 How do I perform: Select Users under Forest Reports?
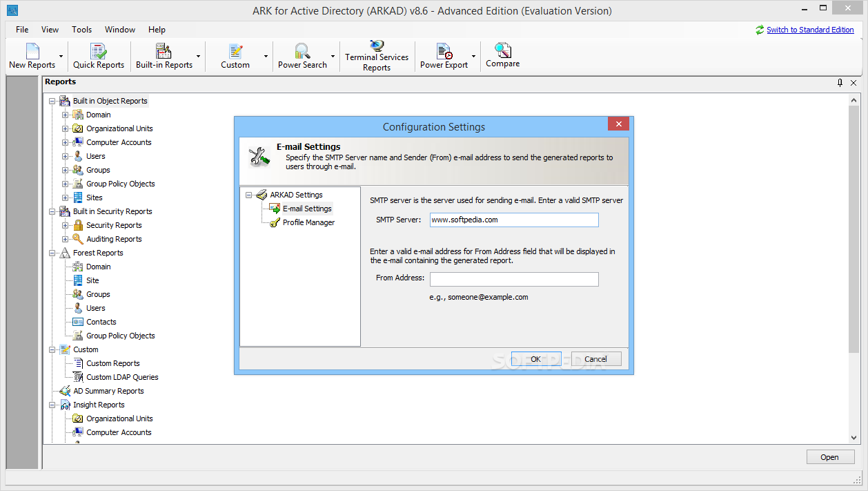(96, 308)
